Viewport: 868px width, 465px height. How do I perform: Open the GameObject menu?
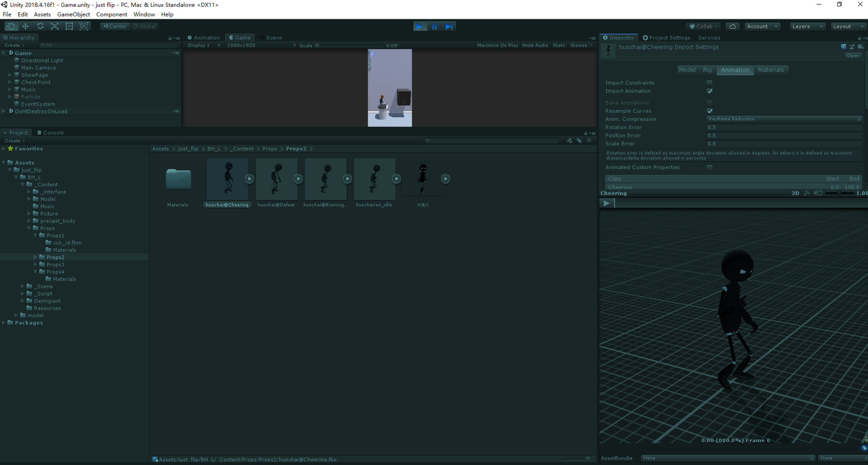pyautogui.click(x=73, y=14)
